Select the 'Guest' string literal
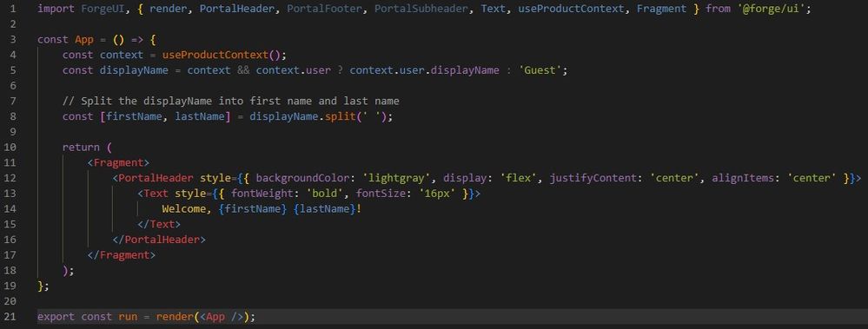868x329 pixels. coord(540,71)
